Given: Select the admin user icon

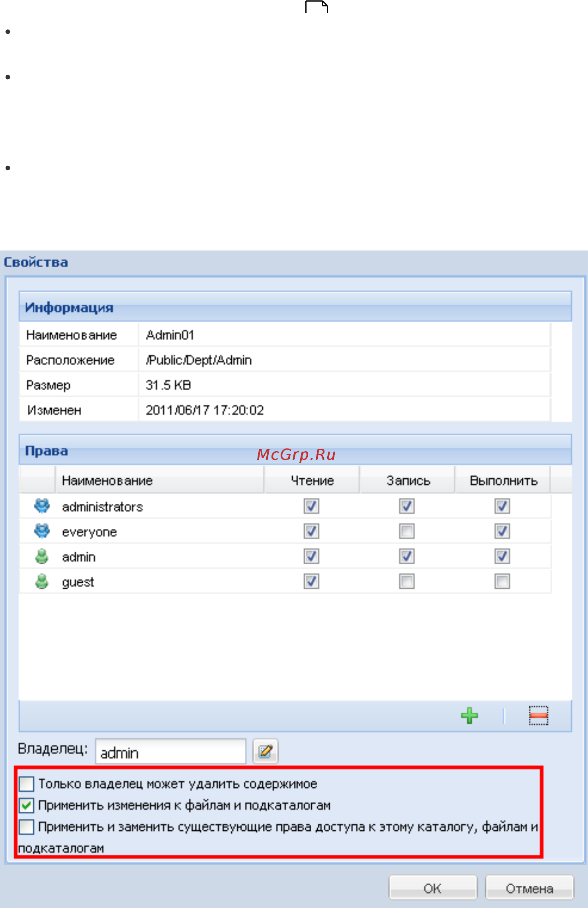Looking at the screenshot, I should coord(42,556).
